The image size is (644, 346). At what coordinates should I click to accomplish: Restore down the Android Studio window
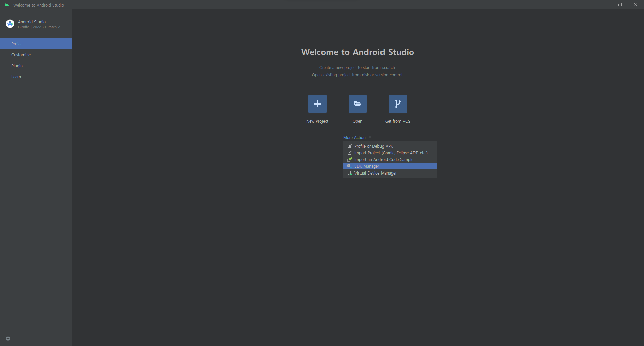pos(620,5)
